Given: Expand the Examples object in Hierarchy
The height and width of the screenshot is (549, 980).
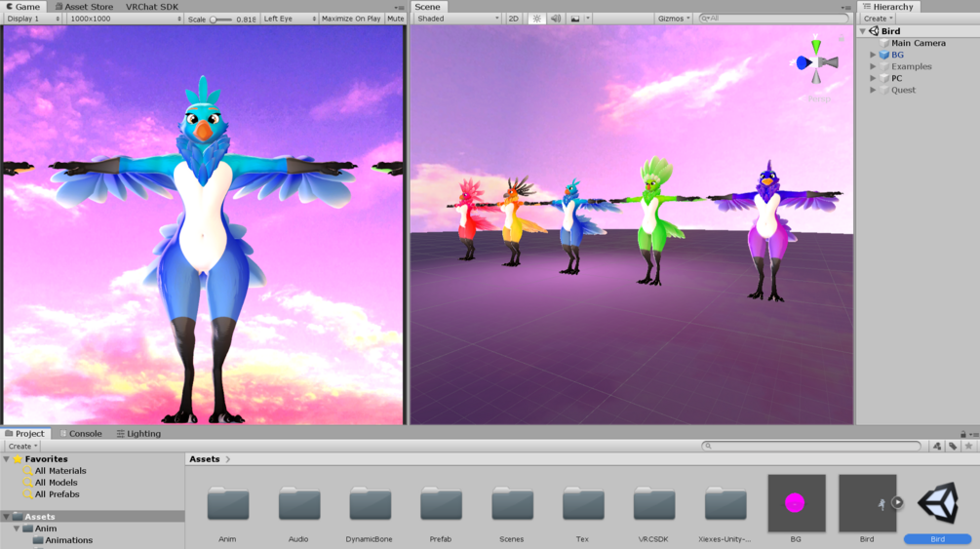Looking at the screenshot, I should [x=873, y=66].
